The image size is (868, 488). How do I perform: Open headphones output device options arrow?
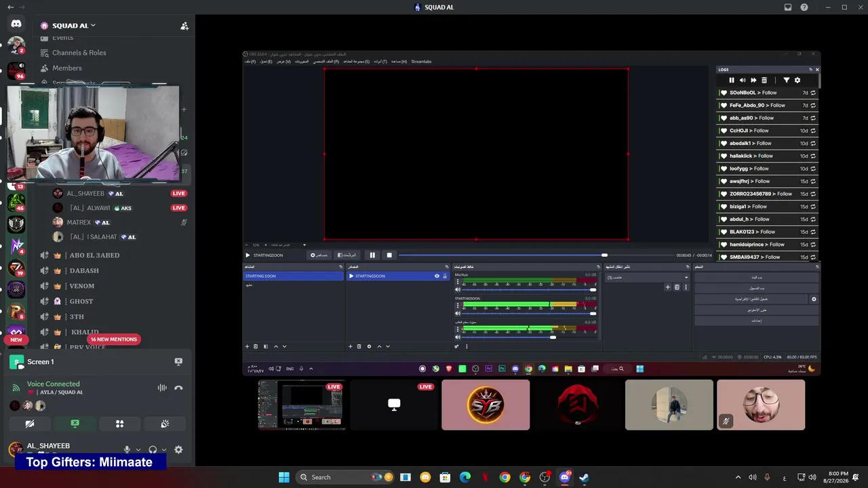[x=164, y=450]
